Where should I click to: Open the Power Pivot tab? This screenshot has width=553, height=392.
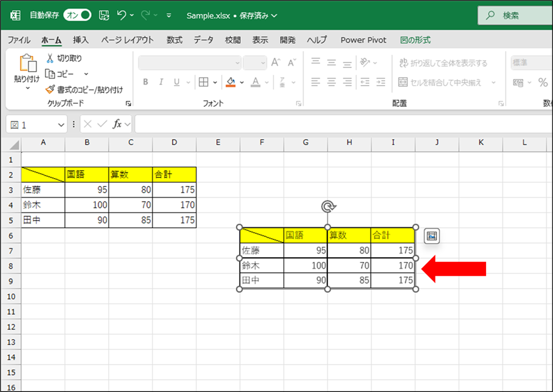(363, 40)
